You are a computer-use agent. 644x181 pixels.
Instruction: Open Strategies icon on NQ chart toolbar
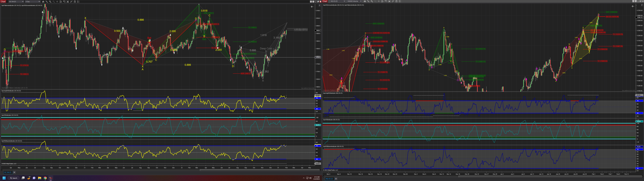pyautogui.click(x=396, y=1)
